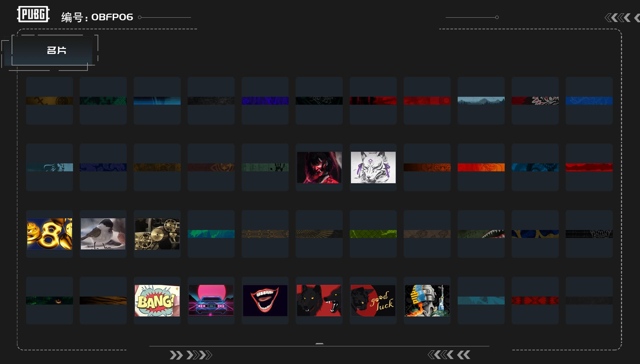Select the golden 8 numbers card
The width and height of the screenshot is (640, 364).
(49, 234)
